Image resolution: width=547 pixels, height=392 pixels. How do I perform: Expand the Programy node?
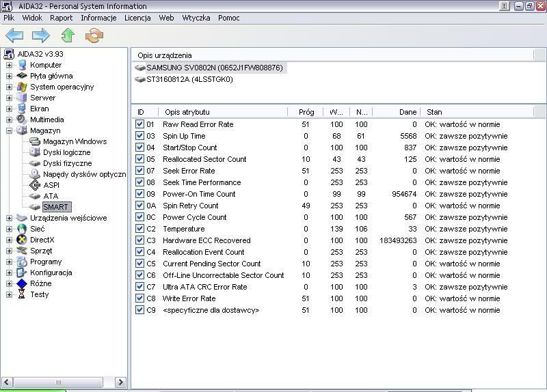[9, 262]
